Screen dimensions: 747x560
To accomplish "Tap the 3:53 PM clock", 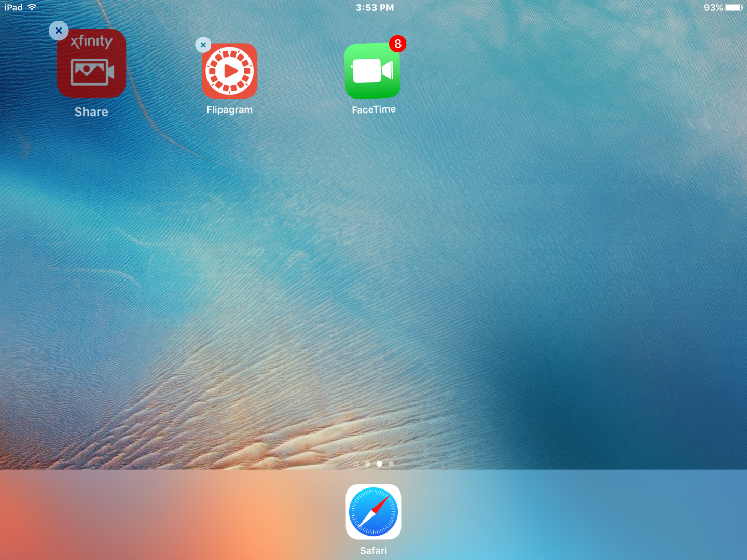I will [375, 8].
